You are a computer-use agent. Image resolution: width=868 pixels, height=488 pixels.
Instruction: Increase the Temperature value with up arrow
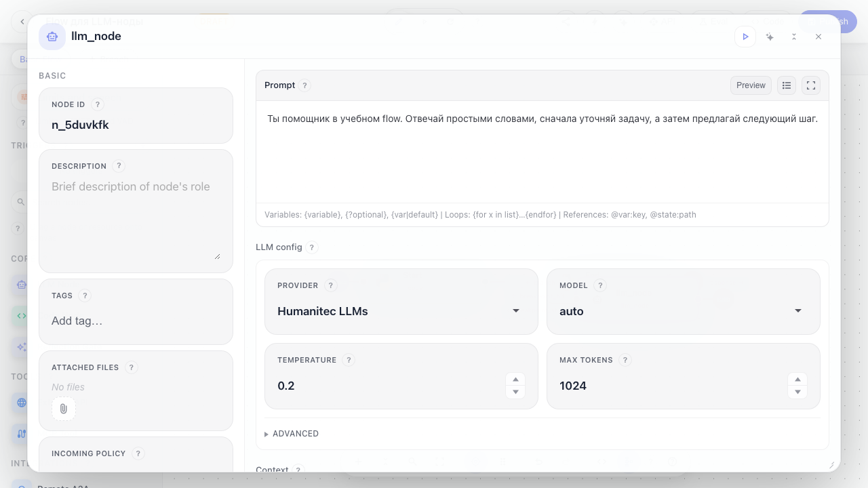(x=515, y=380)
